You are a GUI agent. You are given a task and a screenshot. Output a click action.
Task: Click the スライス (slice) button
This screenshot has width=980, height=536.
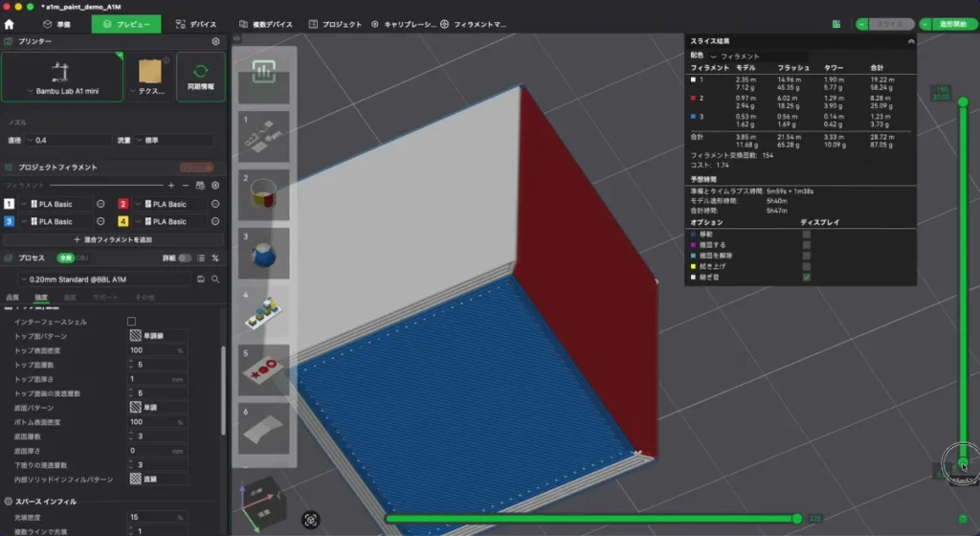pos(890,24)
